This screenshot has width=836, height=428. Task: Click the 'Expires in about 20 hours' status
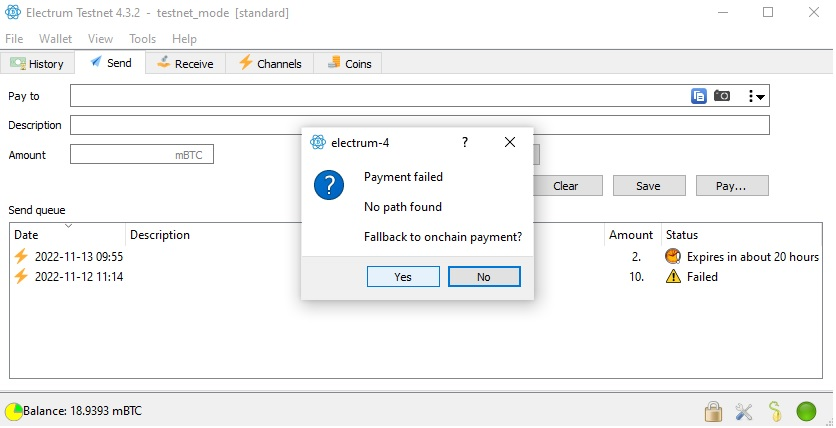pos(753,257)
